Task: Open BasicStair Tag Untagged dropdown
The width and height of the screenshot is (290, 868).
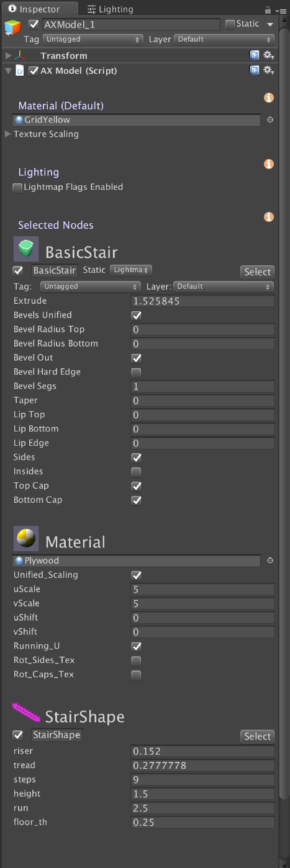Action: click(91, 286)
